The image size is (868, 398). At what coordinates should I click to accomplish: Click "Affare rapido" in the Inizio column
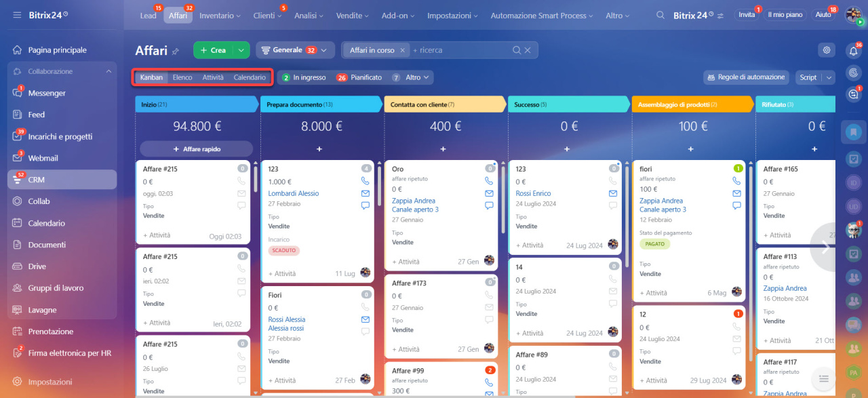tap(197, 148)
